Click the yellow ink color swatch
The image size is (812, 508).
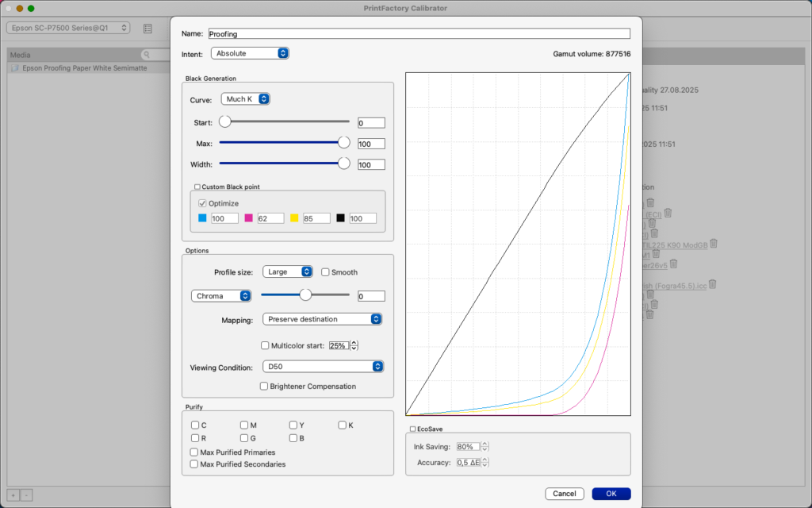[x=294, y=218]
